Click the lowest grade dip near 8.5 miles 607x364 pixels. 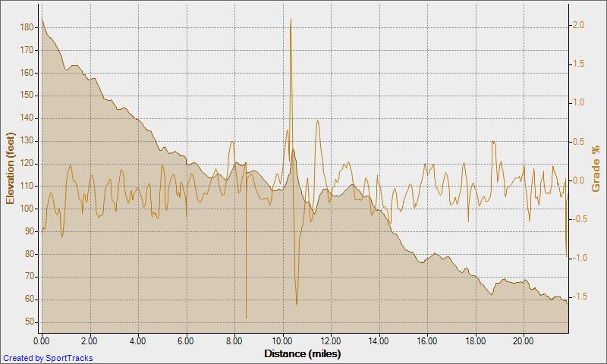pyautogui.click(x=246, y=317)
